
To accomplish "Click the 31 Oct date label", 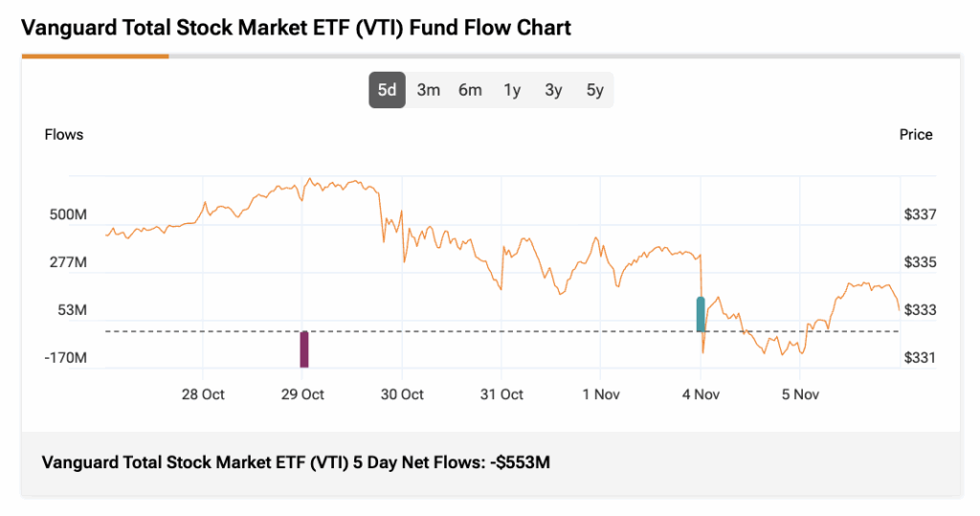I will coord(501,394).
